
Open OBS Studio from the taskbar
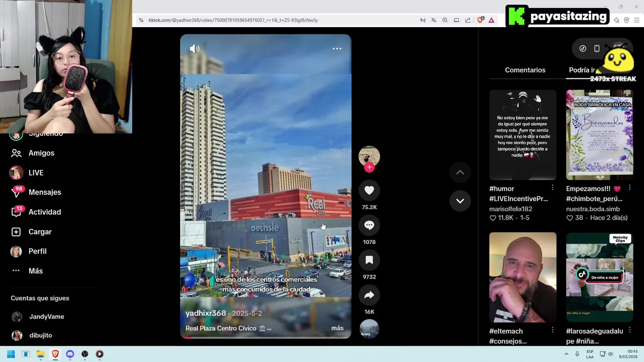[x=85, y=354]
